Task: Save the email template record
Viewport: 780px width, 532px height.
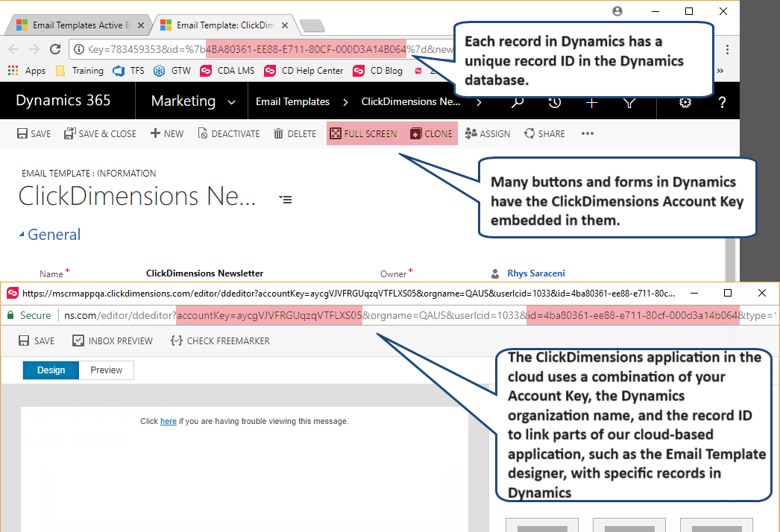Action: click(x=34, y=134)
